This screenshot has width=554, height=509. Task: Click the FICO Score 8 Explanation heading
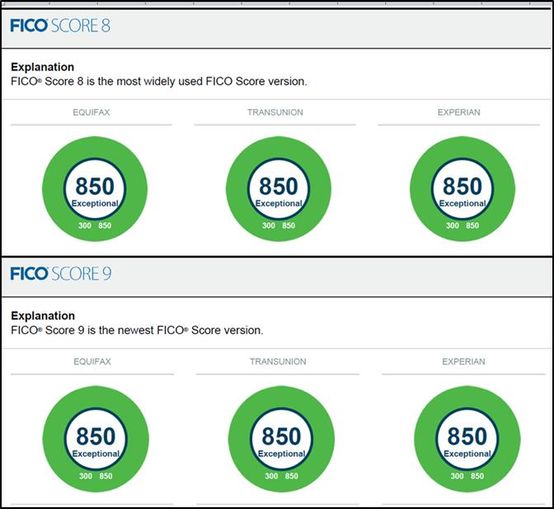pos(42,67)
